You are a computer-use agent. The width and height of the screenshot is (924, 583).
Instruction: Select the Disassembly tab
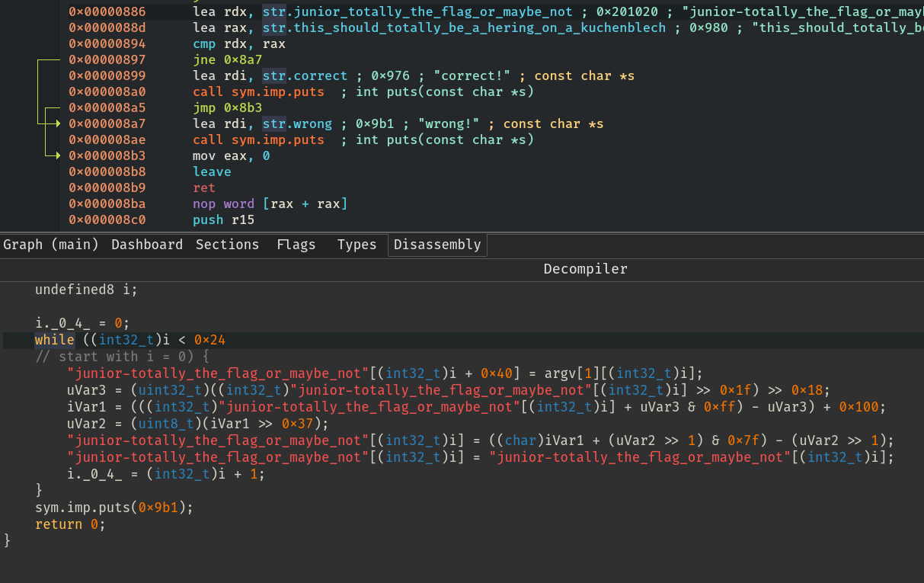coord(437,245)
